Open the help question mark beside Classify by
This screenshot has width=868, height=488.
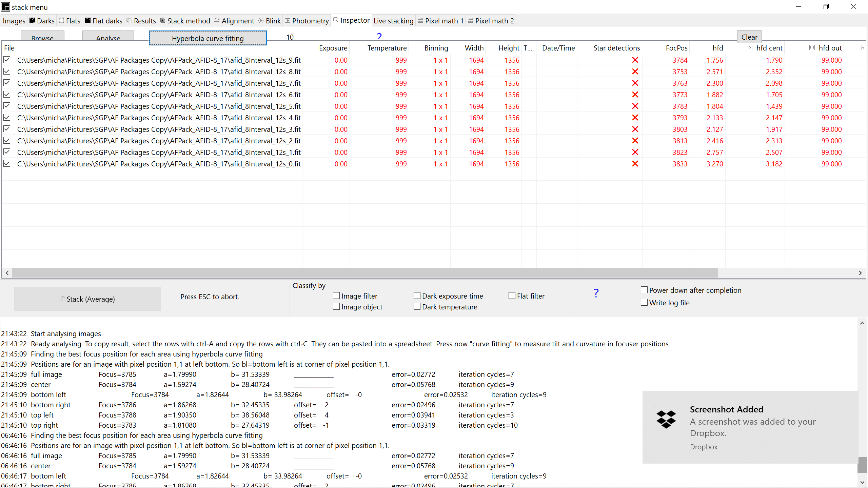point(596,293)
